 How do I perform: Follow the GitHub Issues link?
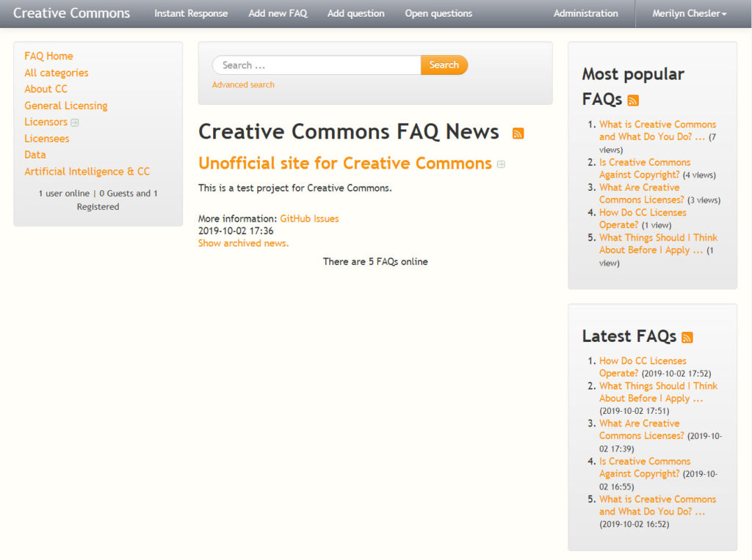(x=309, y=219)
